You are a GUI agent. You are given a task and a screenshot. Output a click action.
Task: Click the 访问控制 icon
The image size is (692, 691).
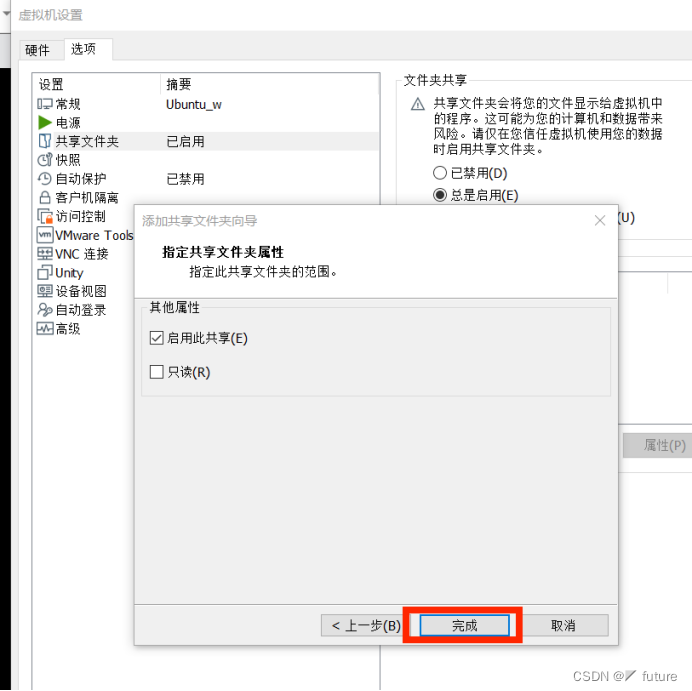pos(45,216)
